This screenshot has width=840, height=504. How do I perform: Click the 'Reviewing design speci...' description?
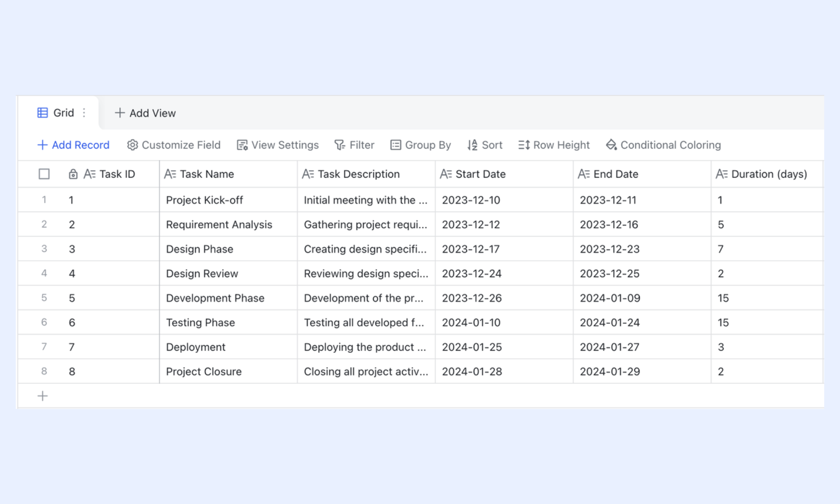[x=366, y=273]
